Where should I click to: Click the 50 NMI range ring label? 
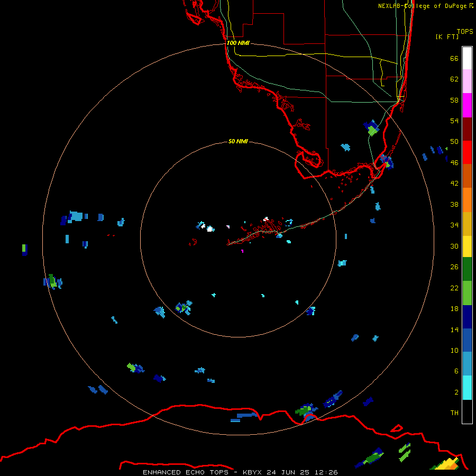point(238,141)
